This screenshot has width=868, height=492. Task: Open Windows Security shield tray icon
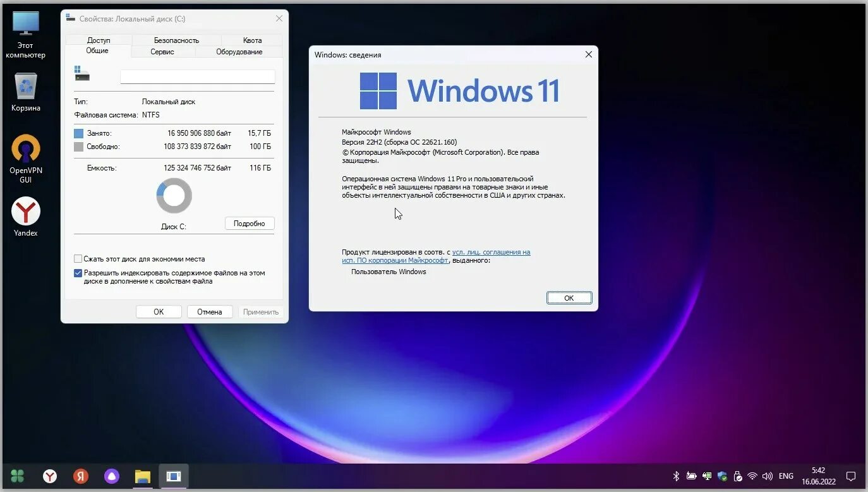click(721, 476)
